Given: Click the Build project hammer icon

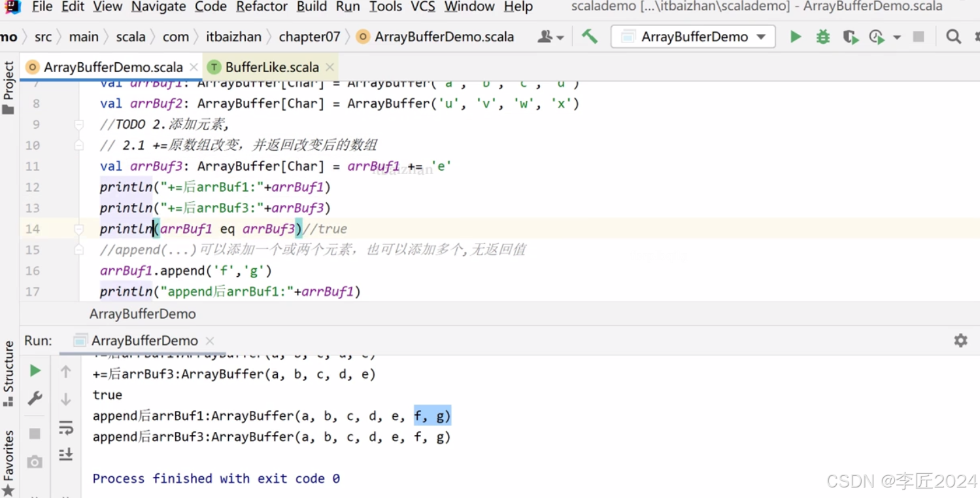Looking at the screenshot, I should coord(590,37).
